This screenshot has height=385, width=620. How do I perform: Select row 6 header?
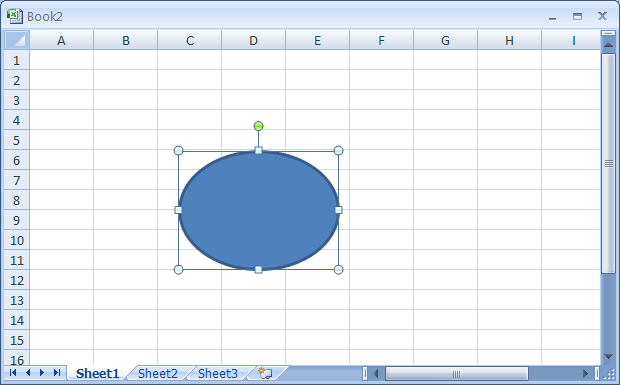pos(17,160)
